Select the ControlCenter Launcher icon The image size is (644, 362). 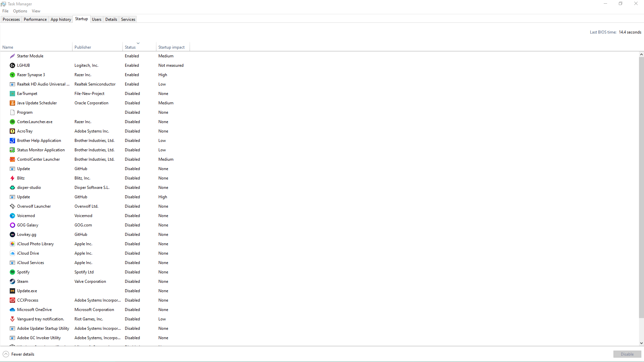pyautogui.click(x=12, y=159)
